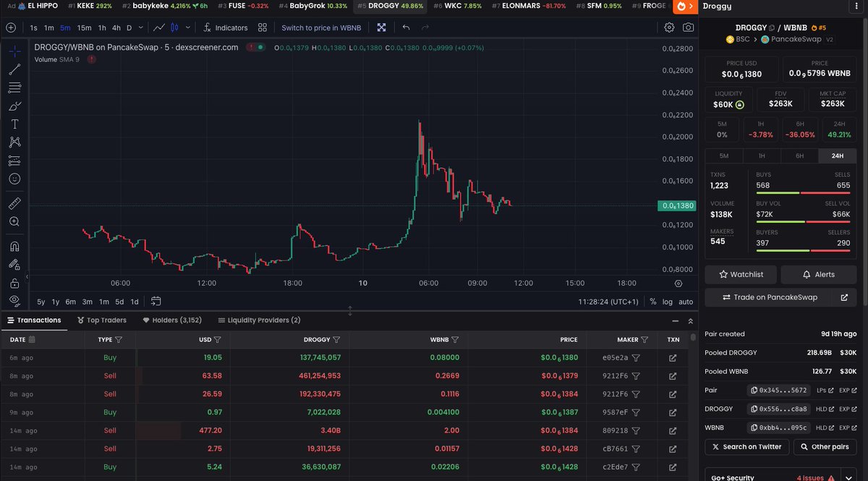The image size is (868, 481).
Task: Open the Top Traders tab
Action: [x=101, y=320]
